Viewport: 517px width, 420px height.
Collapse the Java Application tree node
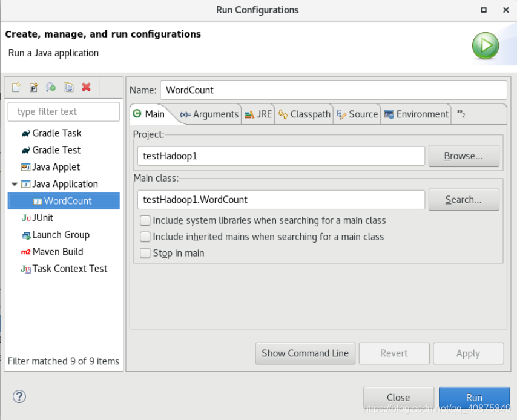[x=15, y=184]
